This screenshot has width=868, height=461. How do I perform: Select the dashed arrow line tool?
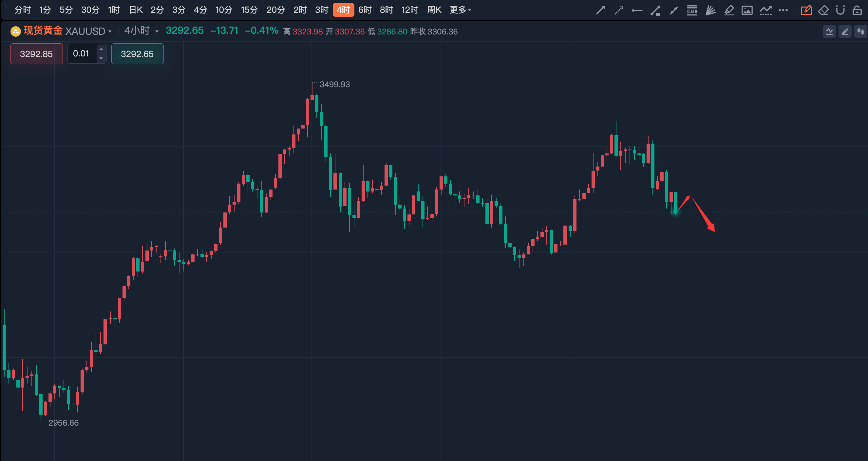tap(619, 10)
